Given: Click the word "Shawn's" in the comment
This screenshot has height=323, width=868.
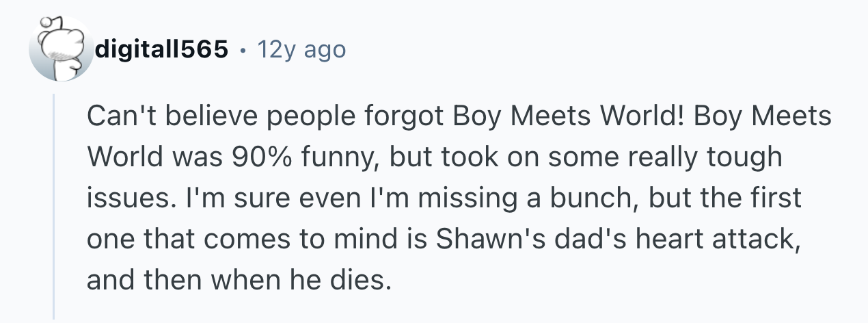Looking at the screenshot, I should [470, 240].
